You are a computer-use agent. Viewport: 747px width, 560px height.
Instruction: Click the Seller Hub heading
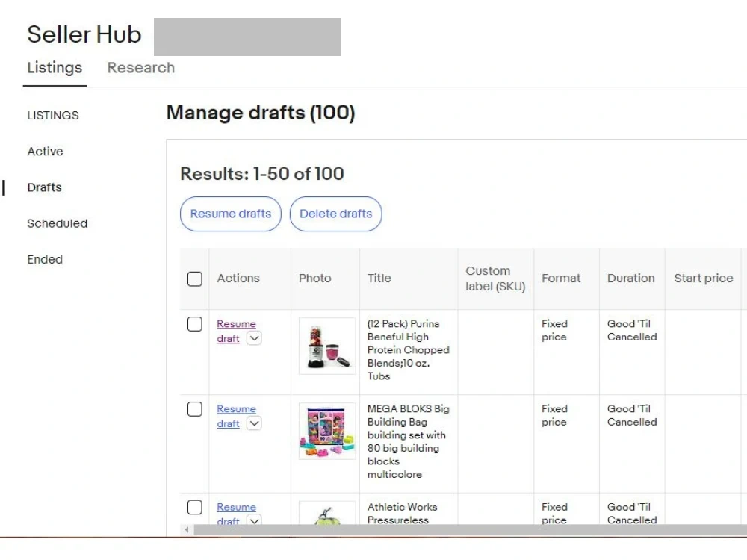click(x=84, y=34)
